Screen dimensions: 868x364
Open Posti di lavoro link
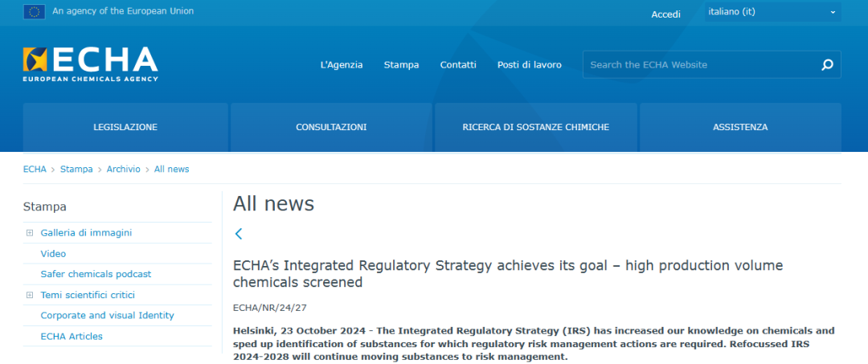pyautogui.click(x=529, y=65)
